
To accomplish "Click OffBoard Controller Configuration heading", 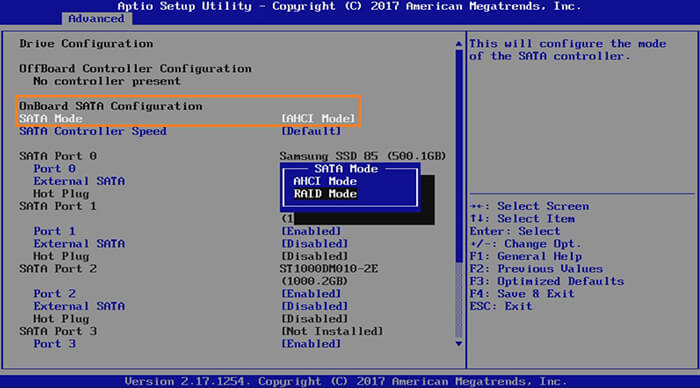I will 135,69.
